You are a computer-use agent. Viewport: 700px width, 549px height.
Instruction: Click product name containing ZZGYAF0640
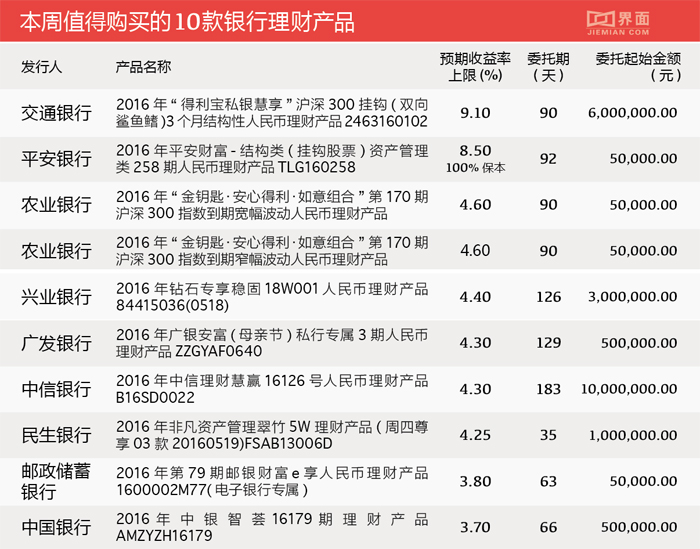272,343
